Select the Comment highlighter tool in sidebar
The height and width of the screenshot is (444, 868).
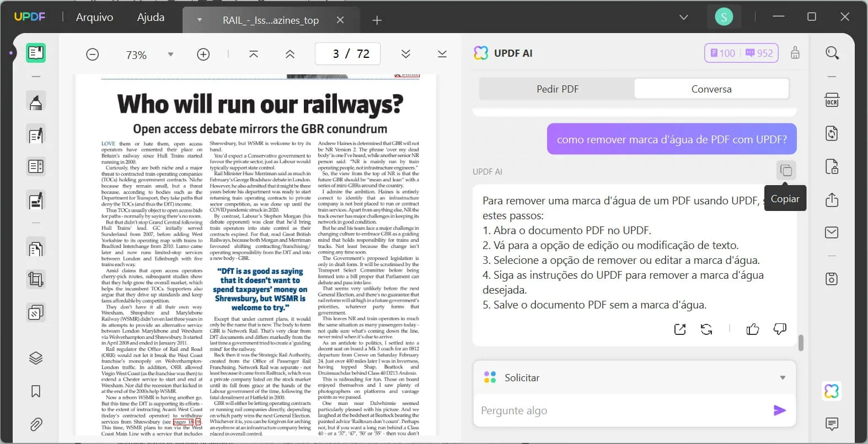coord(36,102)
